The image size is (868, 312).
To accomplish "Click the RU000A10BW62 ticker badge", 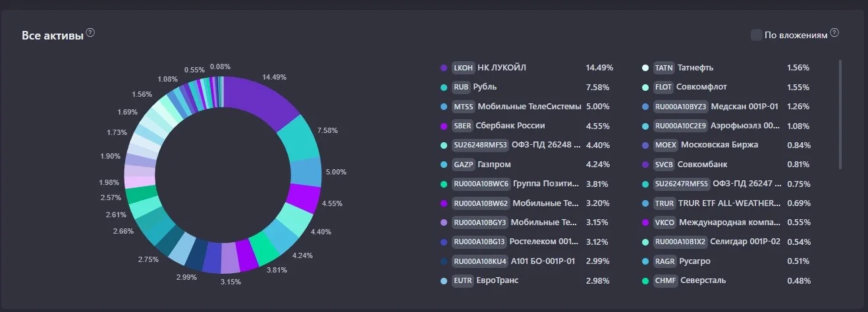I will pyautogui.click(x=481, y=203).
